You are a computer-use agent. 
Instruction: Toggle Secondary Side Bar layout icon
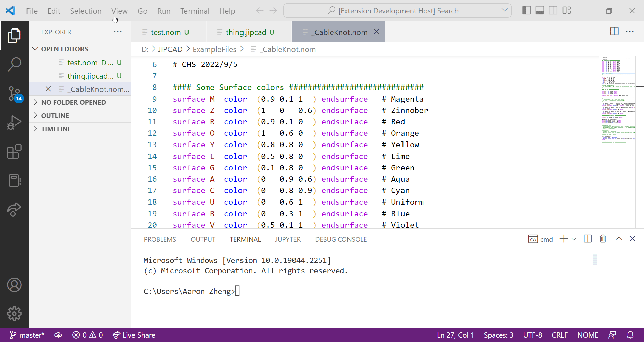click(x=553, y=11)
